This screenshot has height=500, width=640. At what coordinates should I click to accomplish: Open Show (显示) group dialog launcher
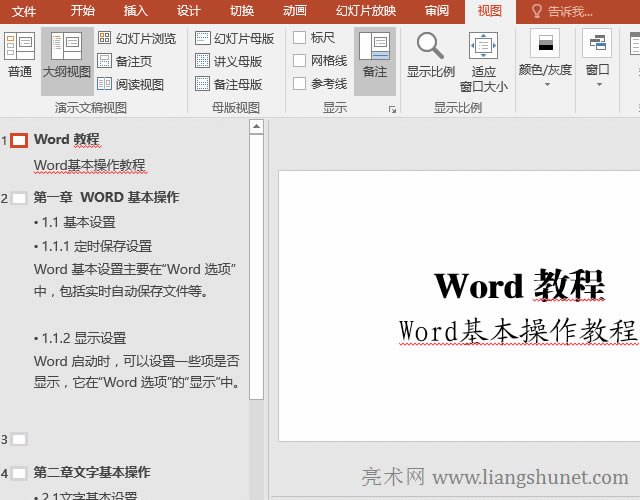392,108
